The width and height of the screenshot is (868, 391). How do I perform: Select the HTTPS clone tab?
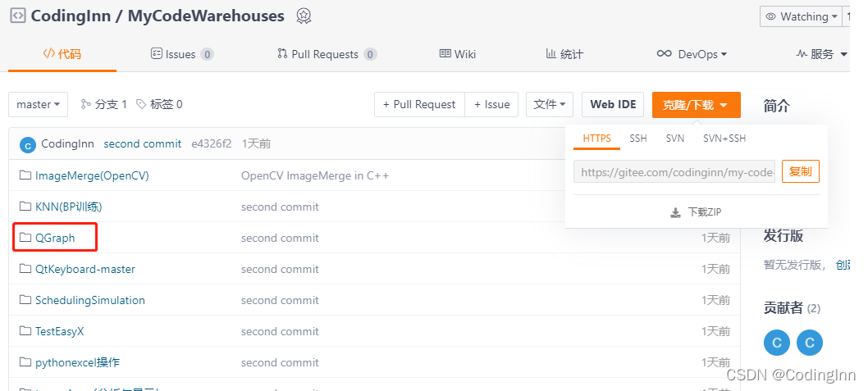coord(596,139)
